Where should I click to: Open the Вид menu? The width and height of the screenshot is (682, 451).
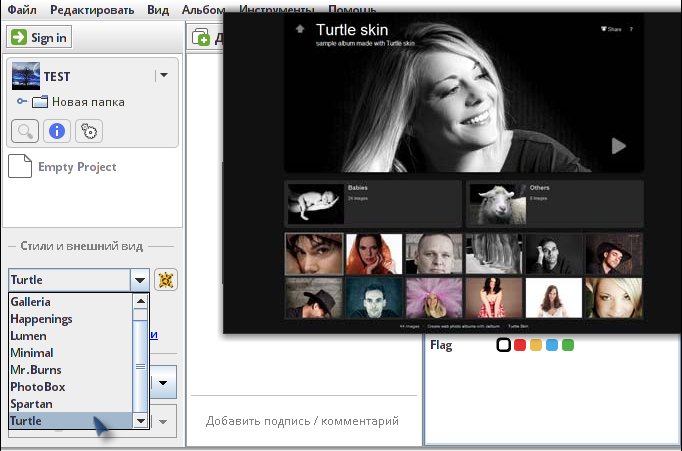point(158,10)
